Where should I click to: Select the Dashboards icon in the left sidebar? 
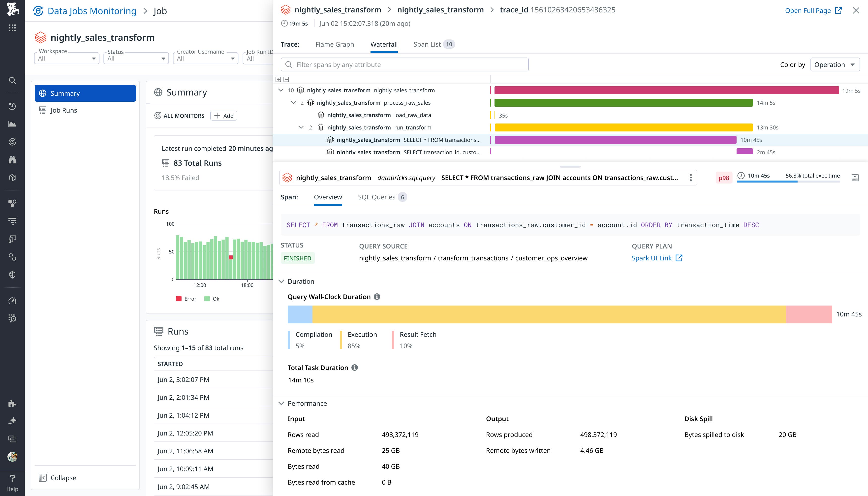tap(12, 124)
